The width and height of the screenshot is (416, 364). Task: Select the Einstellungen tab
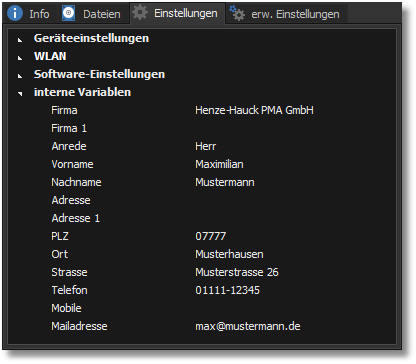(x=177, y=13)
